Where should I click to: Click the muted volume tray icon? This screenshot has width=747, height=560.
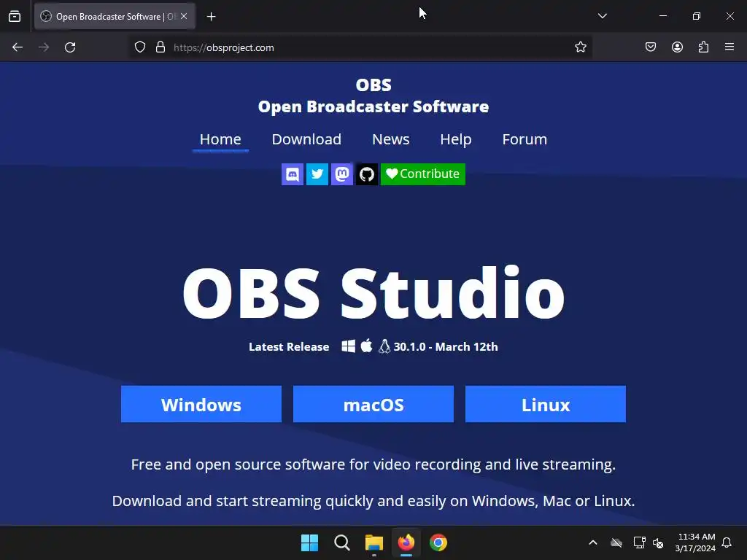[x=658, y=542]
